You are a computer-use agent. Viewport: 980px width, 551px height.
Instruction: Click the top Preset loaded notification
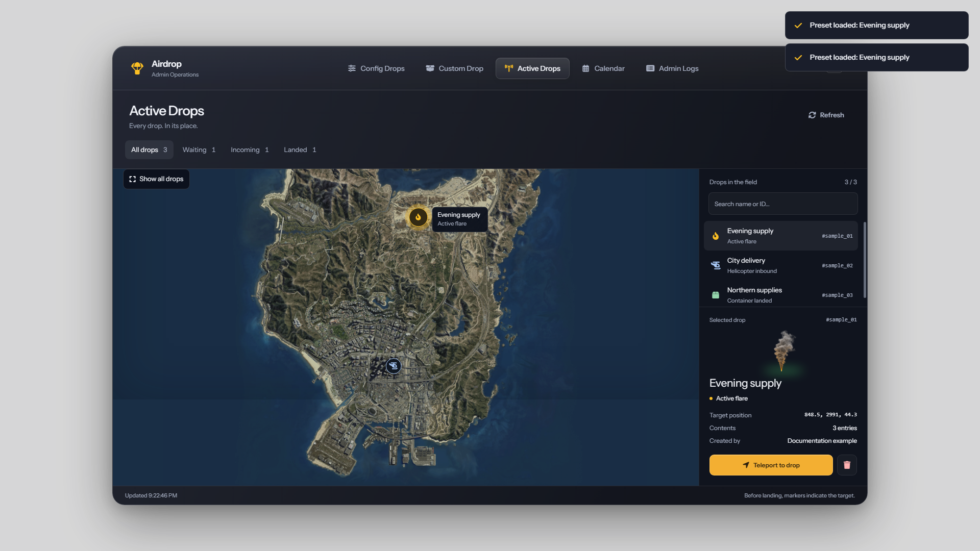pyautogui.click(x=876, y=25)
